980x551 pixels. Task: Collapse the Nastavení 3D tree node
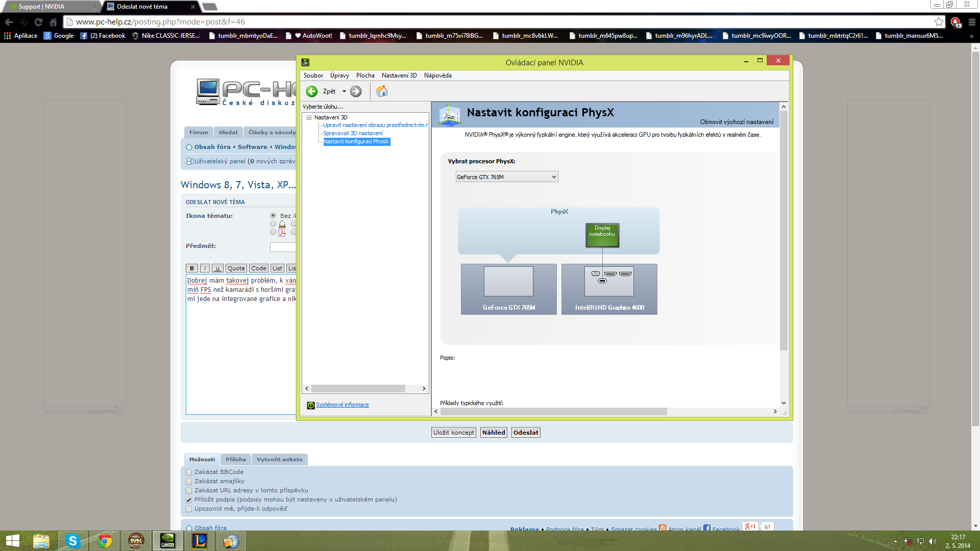coord(309,117)
